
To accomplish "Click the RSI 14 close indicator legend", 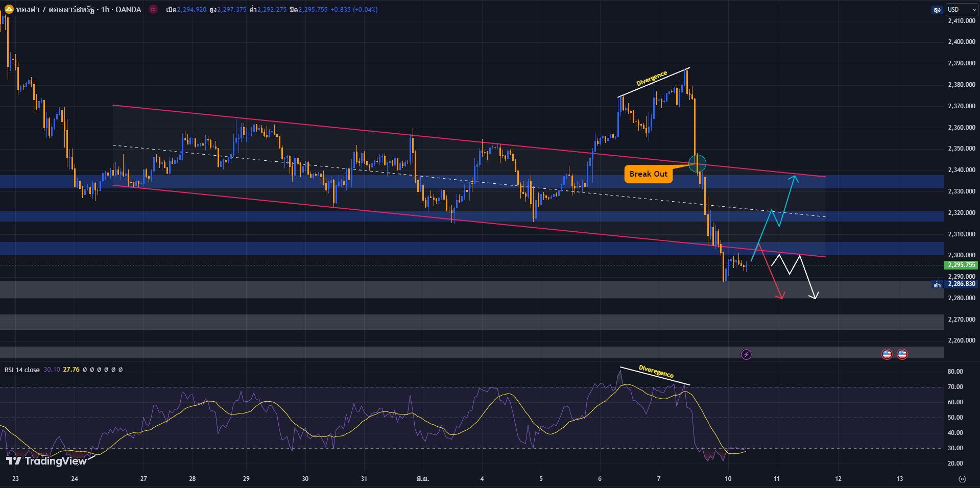I will pyautogui.click(x=22, y=370).
